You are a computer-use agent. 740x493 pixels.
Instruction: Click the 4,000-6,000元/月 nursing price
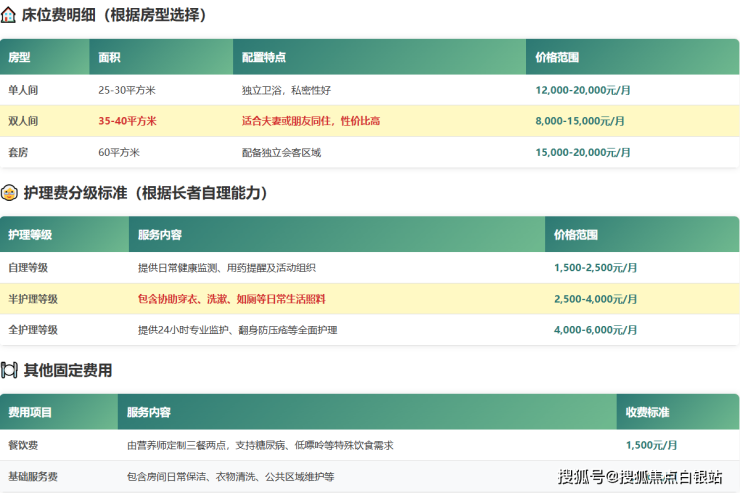tap(596, 330)
